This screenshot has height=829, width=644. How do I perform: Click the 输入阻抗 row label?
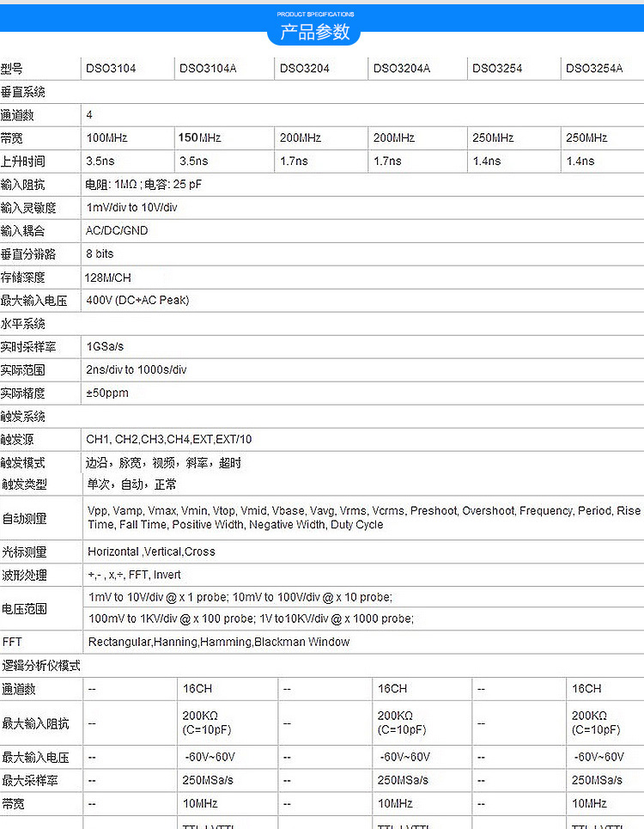click(23, 185)
